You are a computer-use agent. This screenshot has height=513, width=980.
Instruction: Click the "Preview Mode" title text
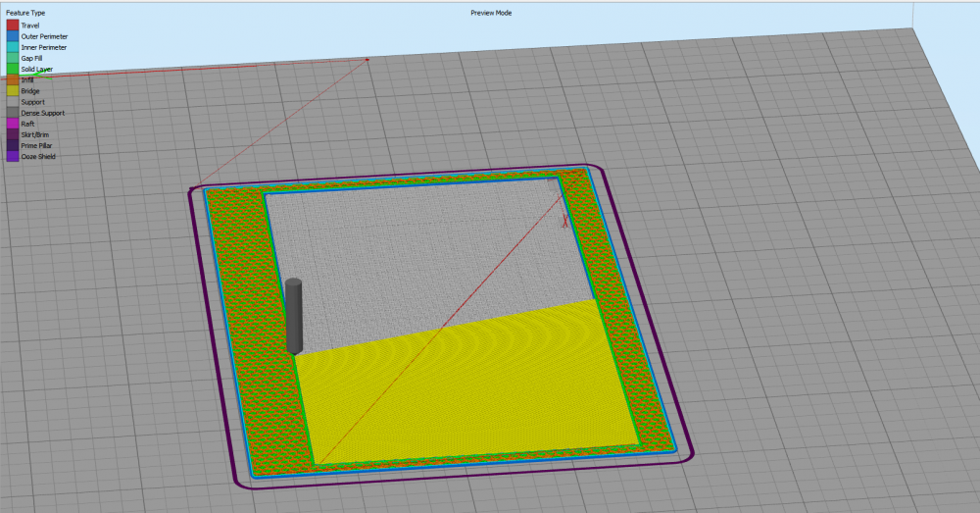pos(491,13)
